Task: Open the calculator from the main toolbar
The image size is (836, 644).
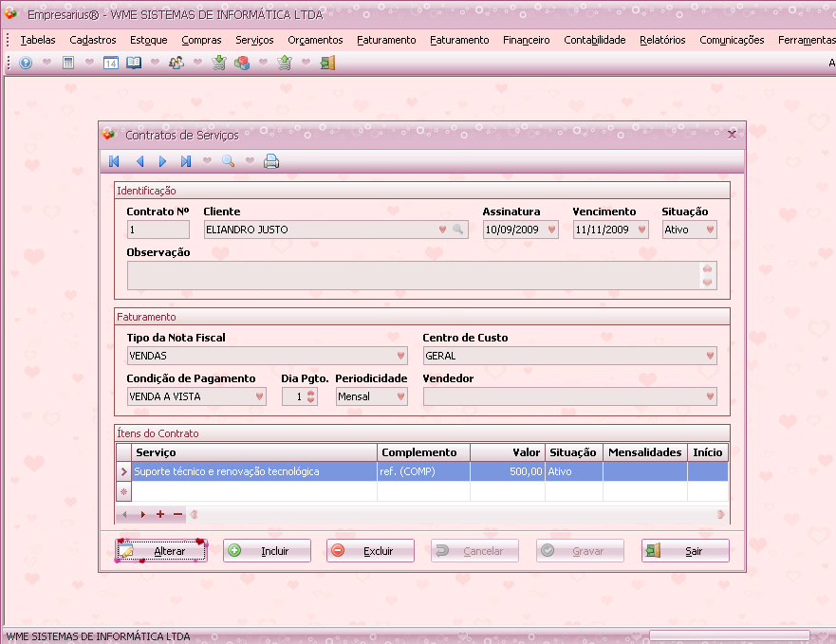Action: pos(67,63)
